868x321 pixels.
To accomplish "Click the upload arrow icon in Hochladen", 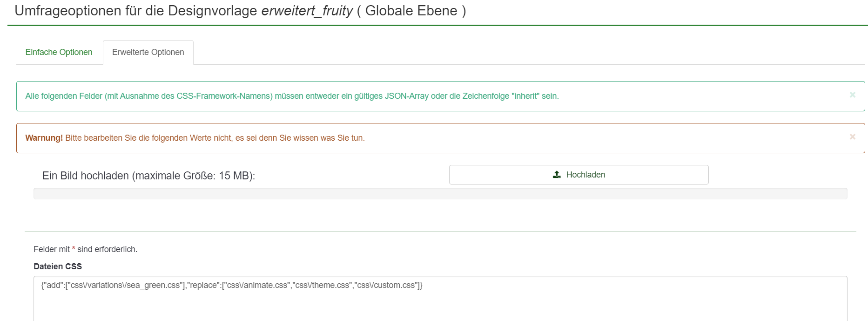I will point(557,175).
